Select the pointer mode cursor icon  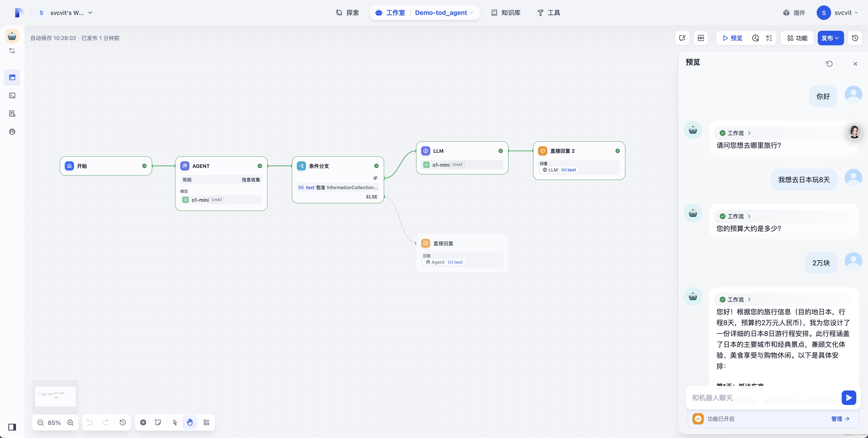175,422
